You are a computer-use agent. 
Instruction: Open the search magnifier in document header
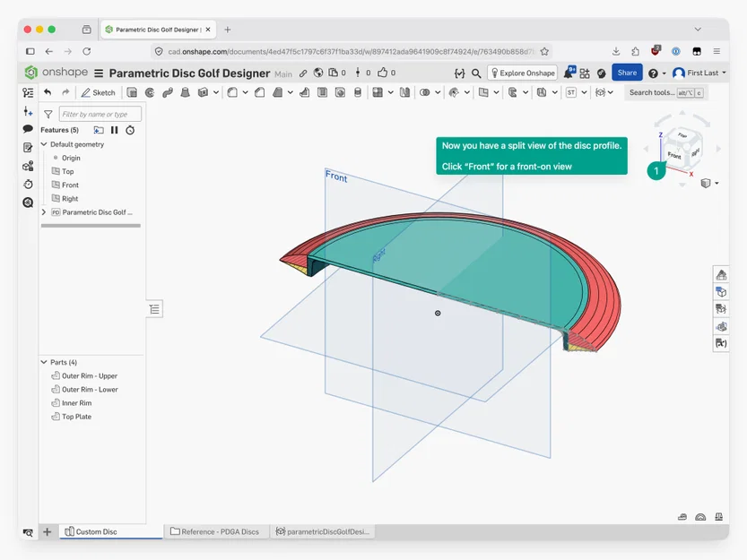click(x=476, y=73)
